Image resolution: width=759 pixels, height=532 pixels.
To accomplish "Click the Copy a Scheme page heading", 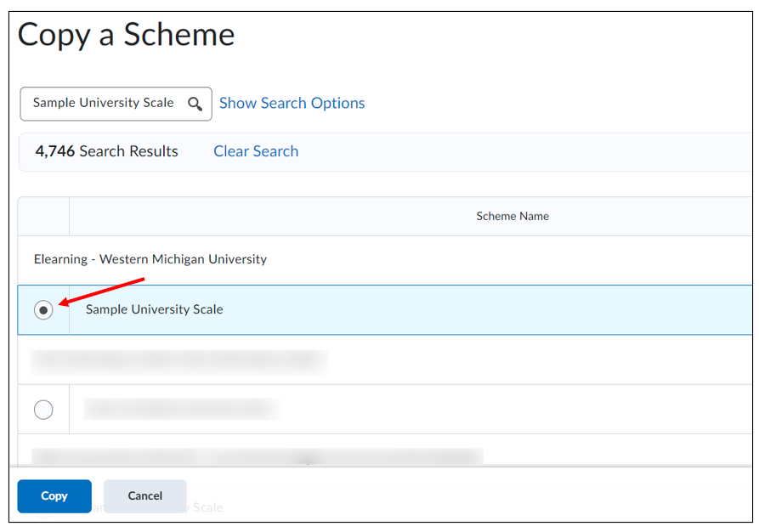I will tap(126, 35).
